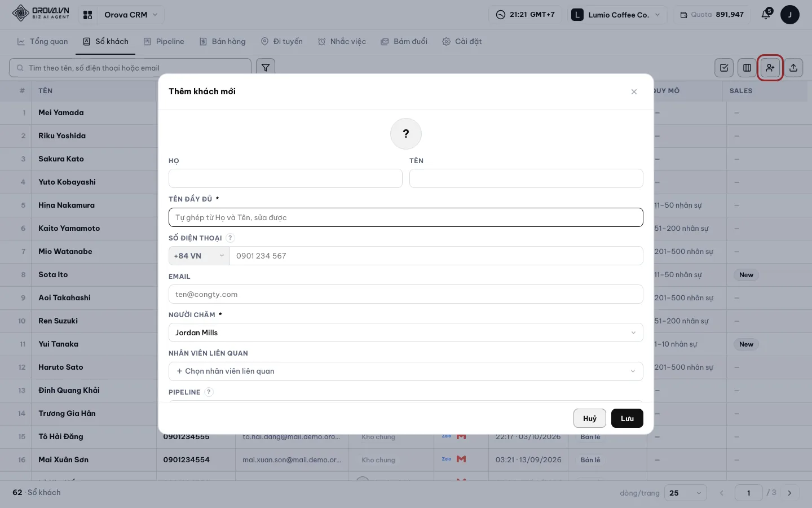
Task: Show help for Số điện thoại
Action: coord(230,238)
